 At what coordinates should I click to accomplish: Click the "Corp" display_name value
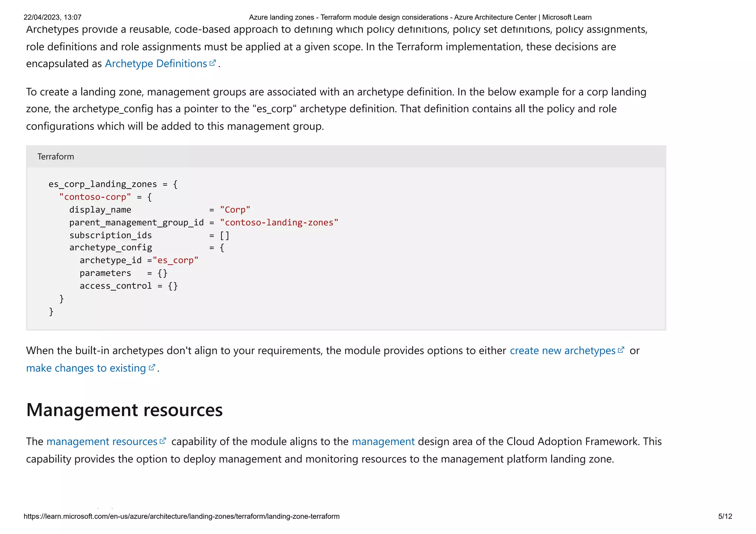(x=235, y=210)
